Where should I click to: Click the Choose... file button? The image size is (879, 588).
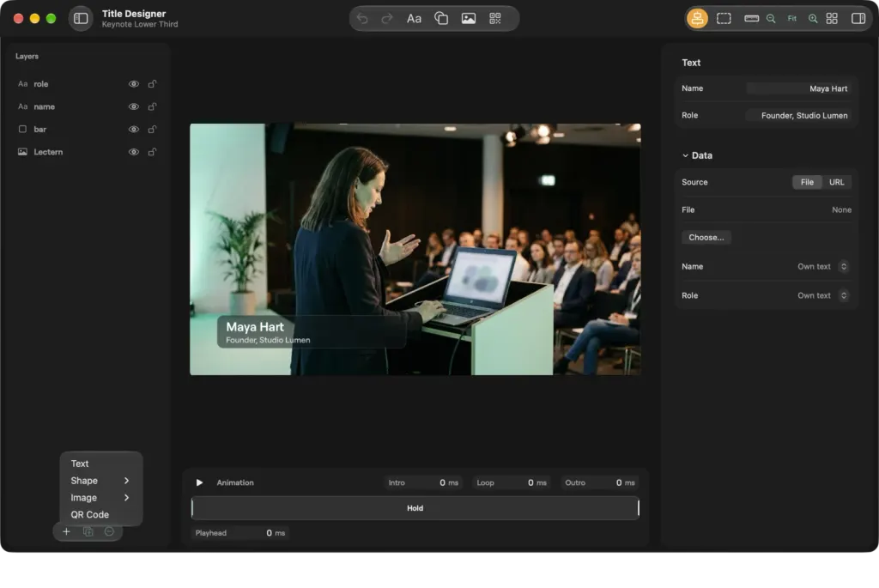click(706, 238)
